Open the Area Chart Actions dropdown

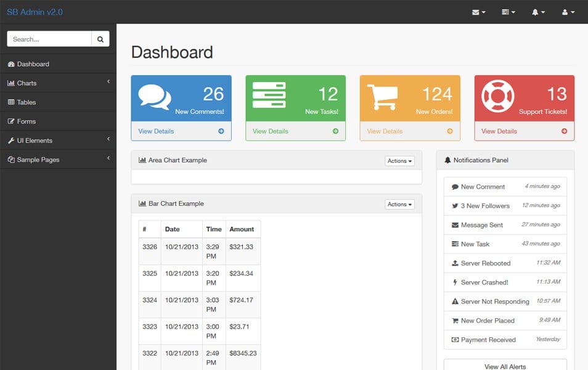click(399, 160)
